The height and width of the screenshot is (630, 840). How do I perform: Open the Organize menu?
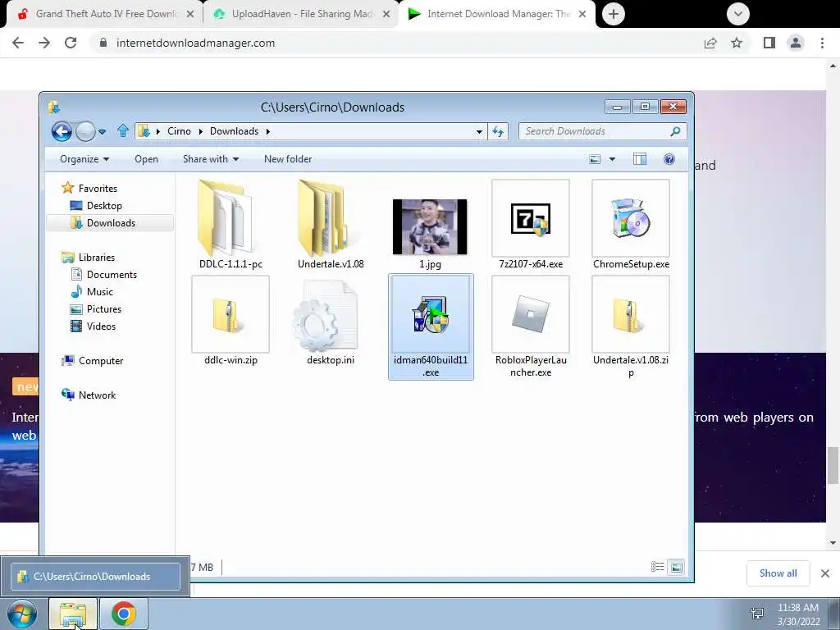pos(84,159)
